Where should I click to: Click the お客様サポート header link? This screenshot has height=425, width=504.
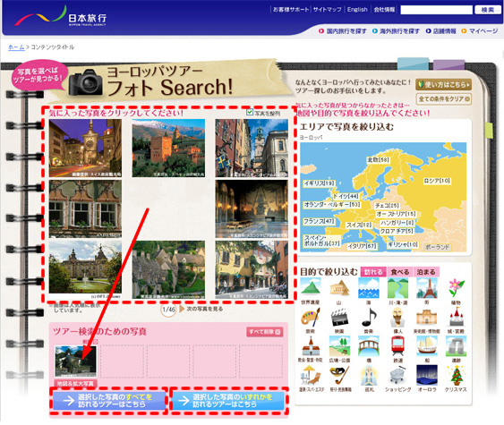pos(291,10)
